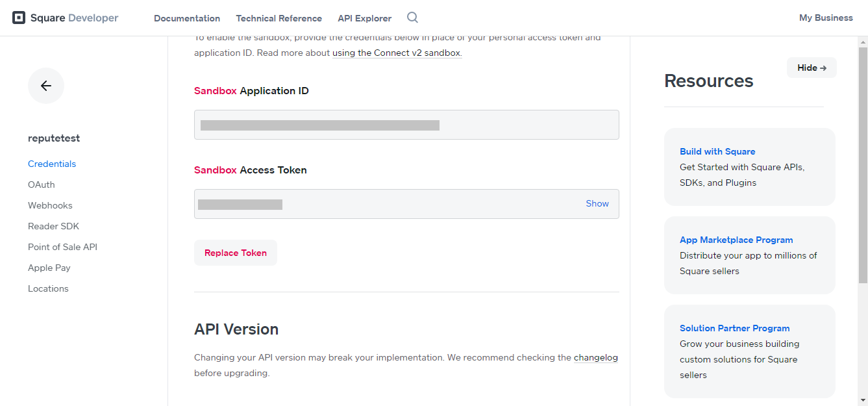868x406 pixels.
Task: Click the Replace Token button
Action: click(x=236, y=253)
